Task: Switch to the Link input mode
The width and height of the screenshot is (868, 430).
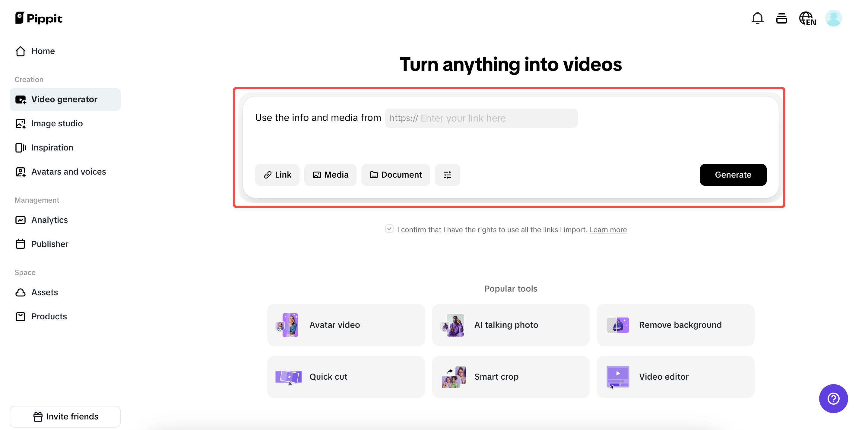Action: 277,175
